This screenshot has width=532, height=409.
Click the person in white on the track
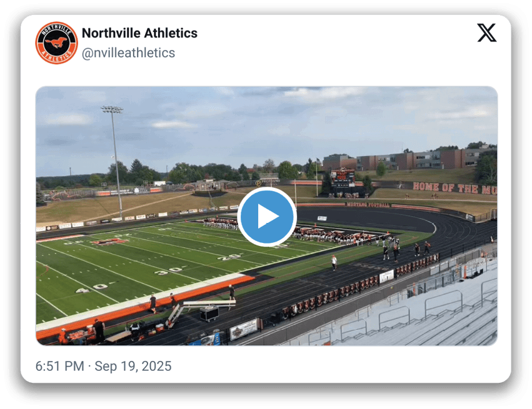coord(334,263)
